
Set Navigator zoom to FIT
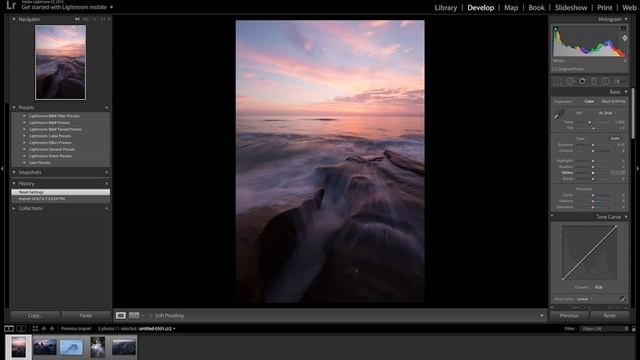click(77, 19)
